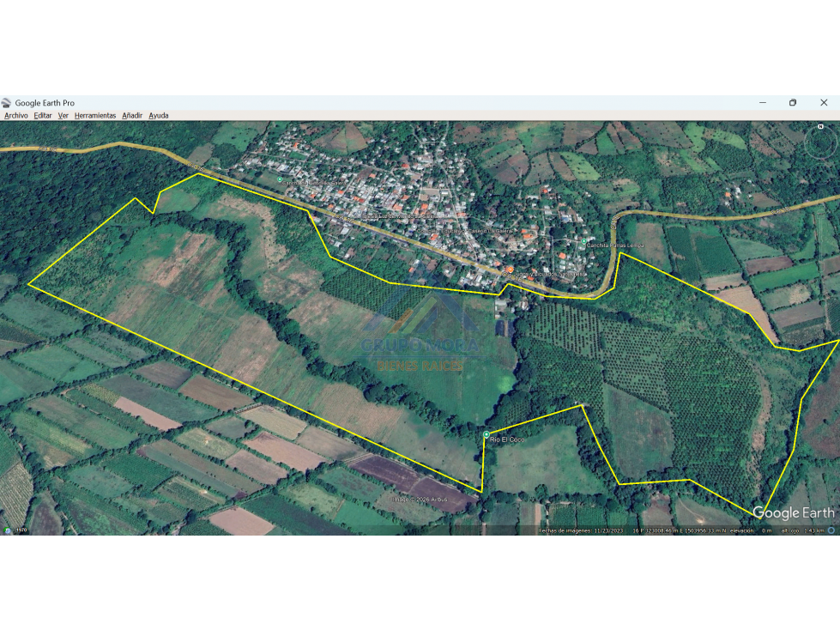Click the blue streaming status ring icon

(831, 530)
